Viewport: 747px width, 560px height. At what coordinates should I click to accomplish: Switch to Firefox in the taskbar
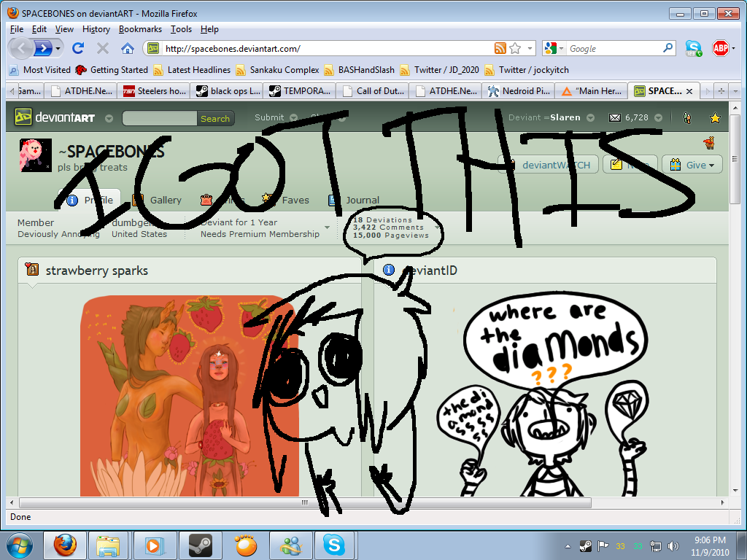click(65, 545)
